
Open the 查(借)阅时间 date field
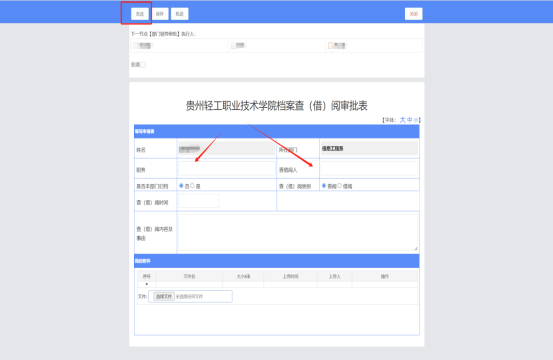pos(199,201)
